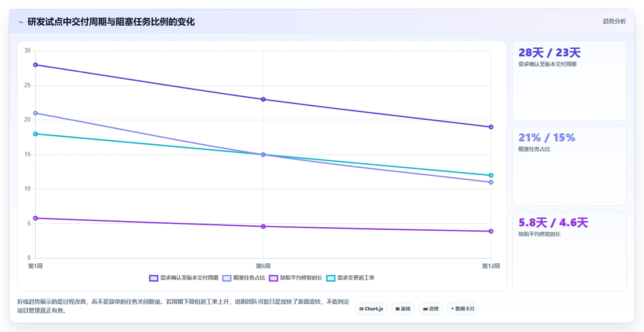Select the 数据卡片 chip
The image size is (644, 332).
[x=463, y=309]
